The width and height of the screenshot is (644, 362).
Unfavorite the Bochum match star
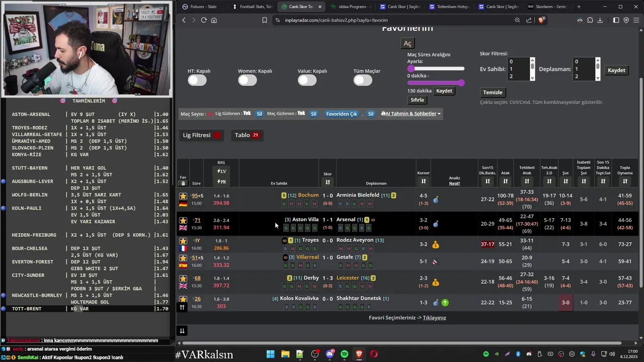[183, 196]
